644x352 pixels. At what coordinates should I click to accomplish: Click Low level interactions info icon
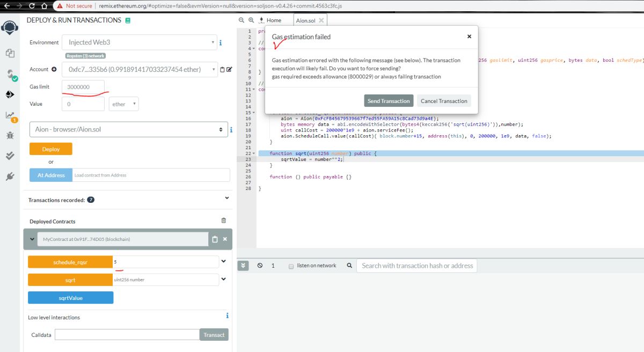(228, 316)
